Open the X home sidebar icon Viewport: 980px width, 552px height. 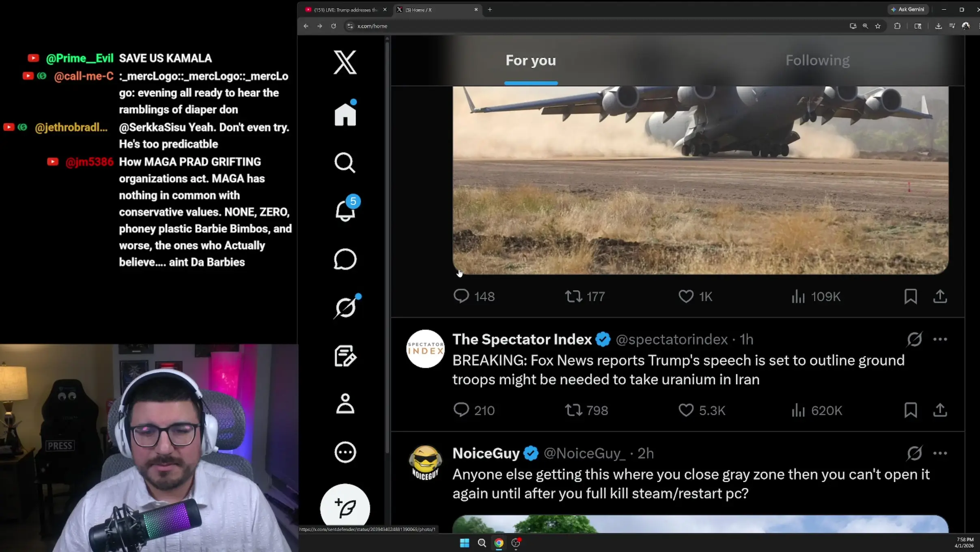coord(345,114)
